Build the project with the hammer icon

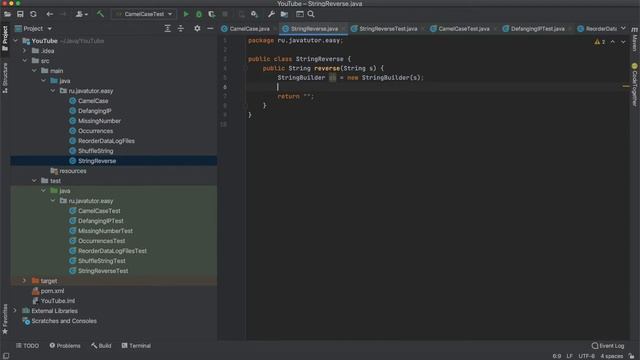100,14
